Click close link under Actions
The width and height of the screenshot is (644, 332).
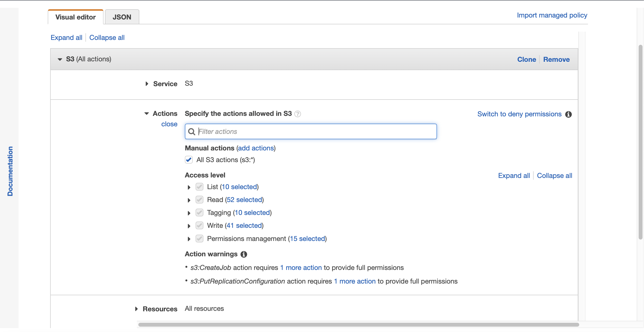tap(169, 124)
